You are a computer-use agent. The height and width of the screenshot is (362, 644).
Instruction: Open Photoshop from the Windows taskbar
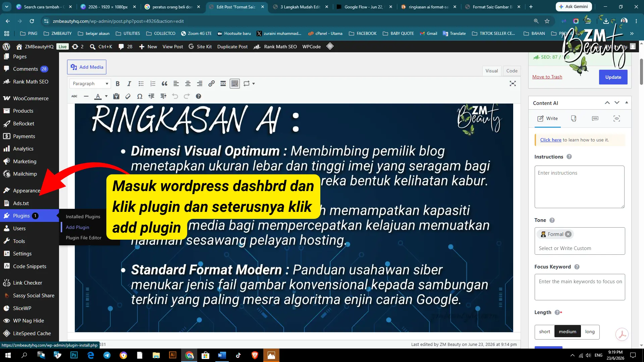point(74,355)
